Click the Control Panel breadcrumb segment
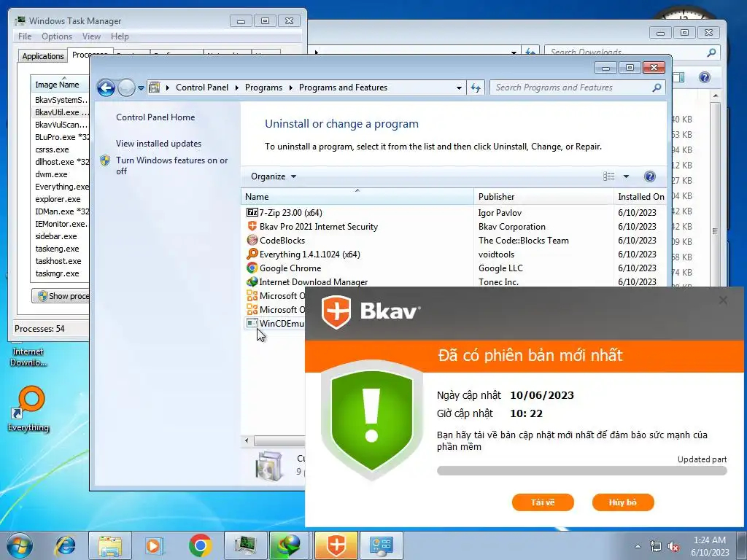The image size is (747, 560). pyautogui.click(x=202, y=87)
